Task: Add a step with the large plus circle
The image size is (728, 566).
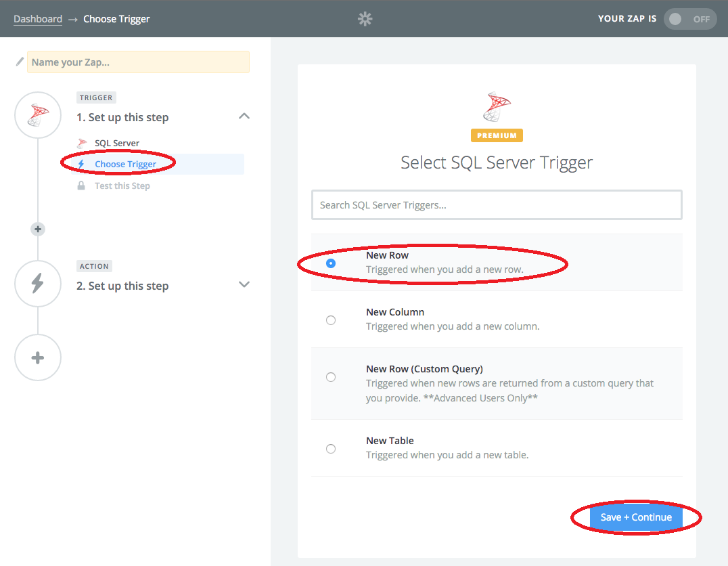Action: (x=38, y=357)
